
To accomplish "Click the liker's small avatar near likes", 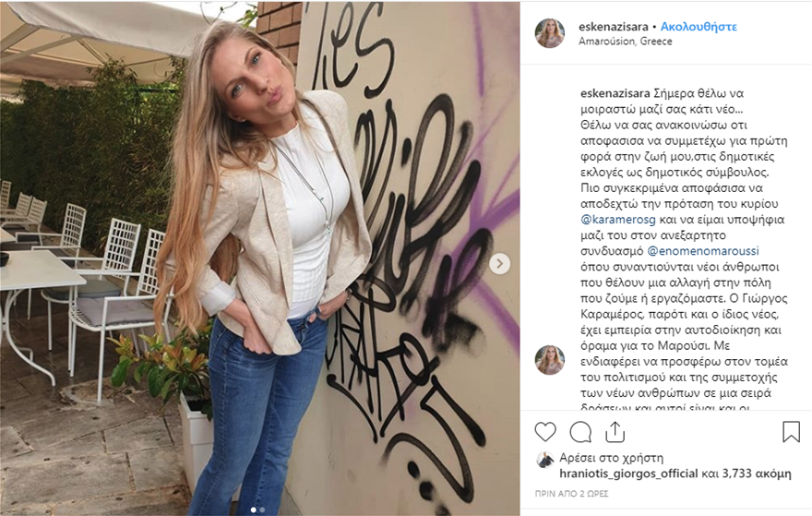I will (x=544, y=459).
